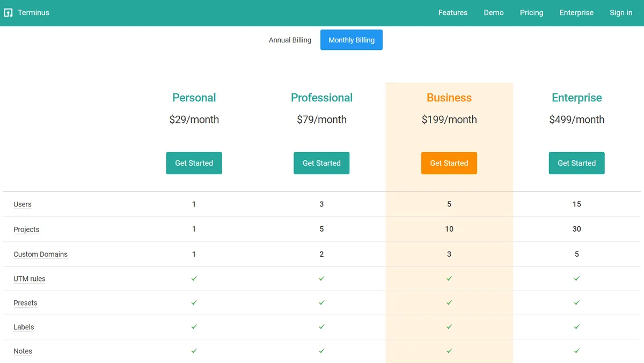Viewport: 644px width, 363px height.
Task: Open Enterprise in top navigation
Action: pyautogui.click(x=576, y=13)
